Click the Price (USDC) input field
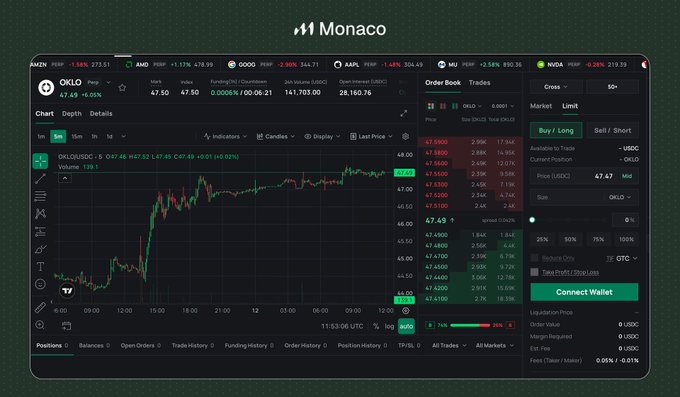This screenshot has height=397, width=680. click(x=584, y=176)
